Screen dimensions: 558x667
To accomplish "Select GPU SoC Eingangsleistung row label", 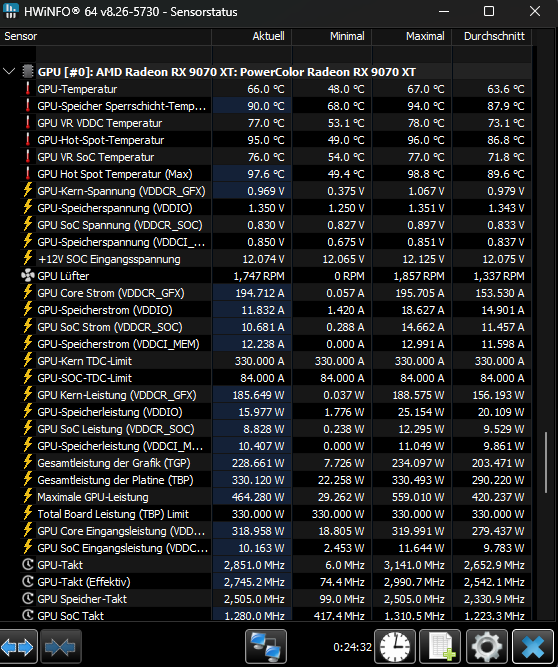I will tap(122, 548).
